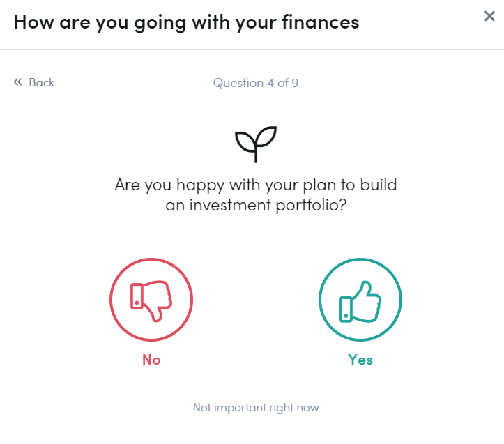504x444 pixels.
Task: Select the red No circle button
Action: [151, 299]
